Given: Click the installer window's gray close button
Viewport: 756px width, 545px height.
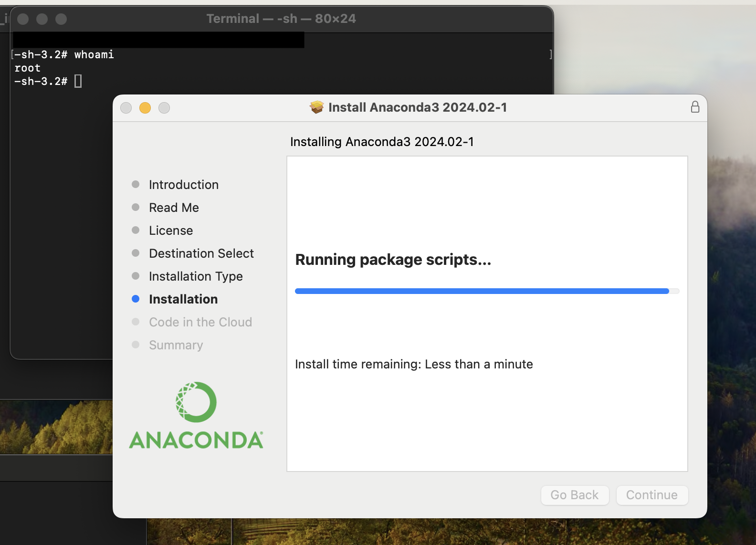Looking at the screenshot, I should tap(126, 108).
